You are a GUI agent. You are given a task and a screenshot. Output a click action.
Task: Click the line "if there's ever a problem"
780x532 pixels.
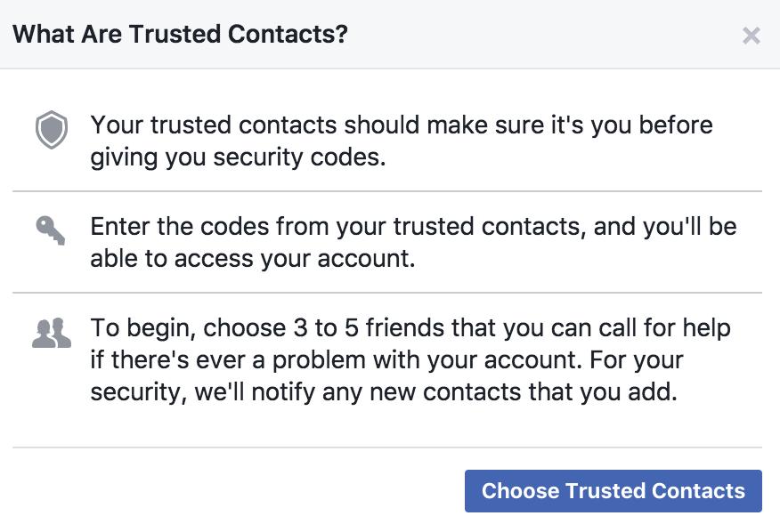(386, 360)
